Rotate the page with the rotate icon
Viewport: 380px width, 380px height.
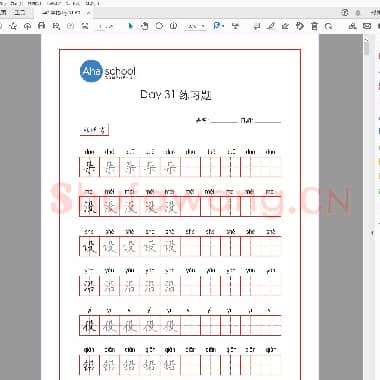329,26
